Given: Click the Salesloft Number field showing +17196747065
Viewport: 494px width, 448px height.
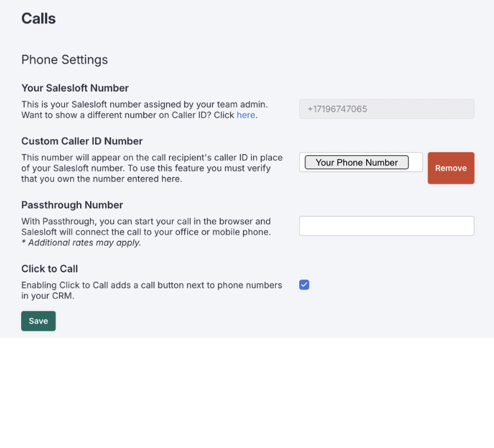Looking at the screenshot, I should (x=386, y=109).
